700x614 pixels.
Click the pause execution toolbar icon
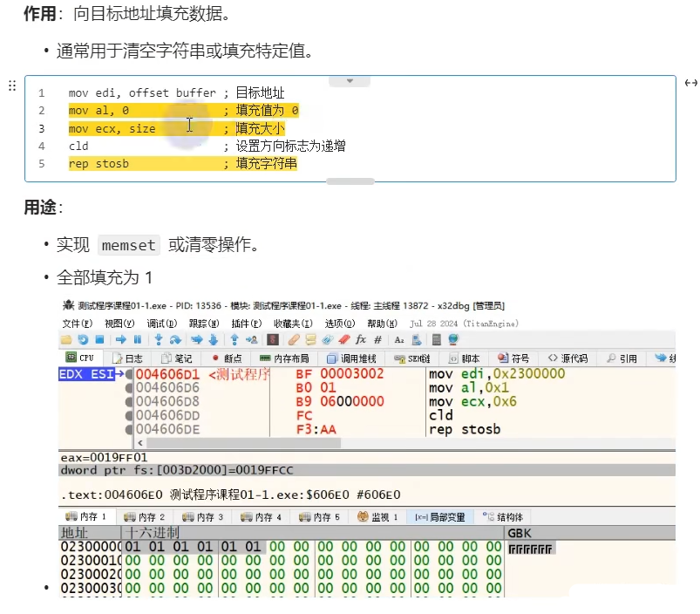point(138,339)
